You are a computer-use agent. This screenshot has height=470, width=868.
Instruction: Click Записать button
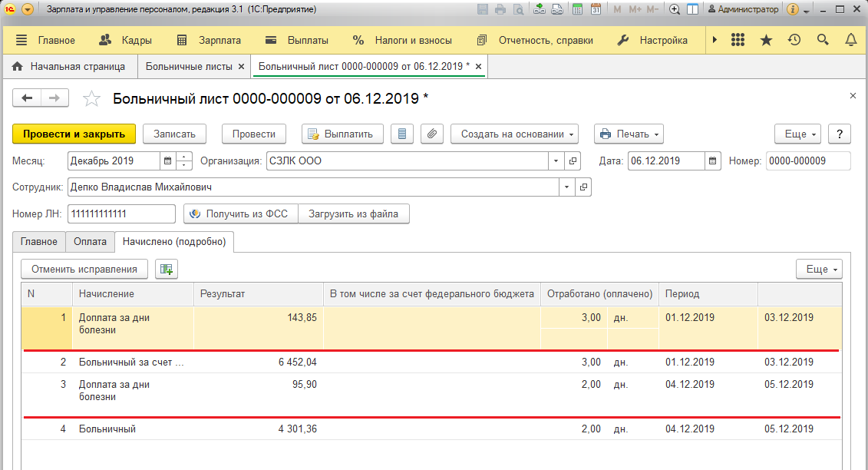tap(174, 134)
